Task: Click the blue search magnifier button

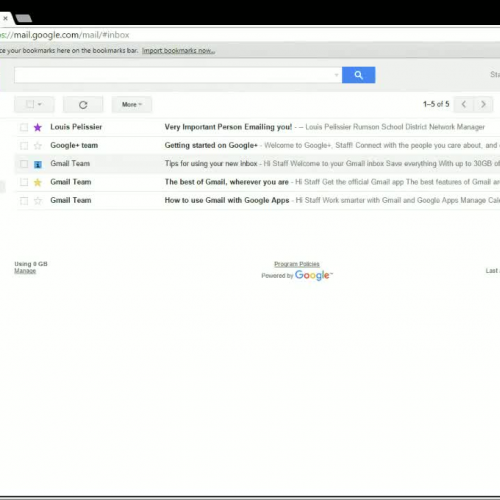Action: click(x=358, y=75)
